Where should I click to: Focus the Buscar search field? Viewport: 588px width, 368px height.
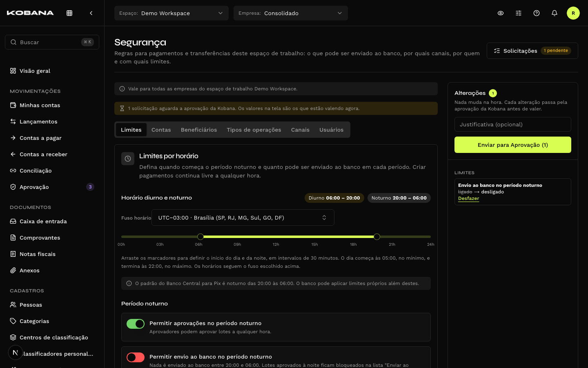[52, 42]
